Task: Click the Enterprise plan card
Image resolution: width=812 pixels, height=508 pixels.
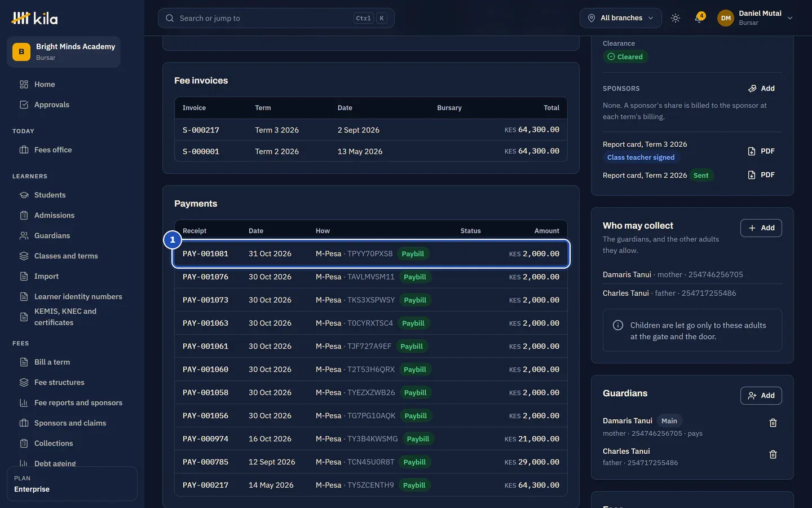Action: click(72, 484)
